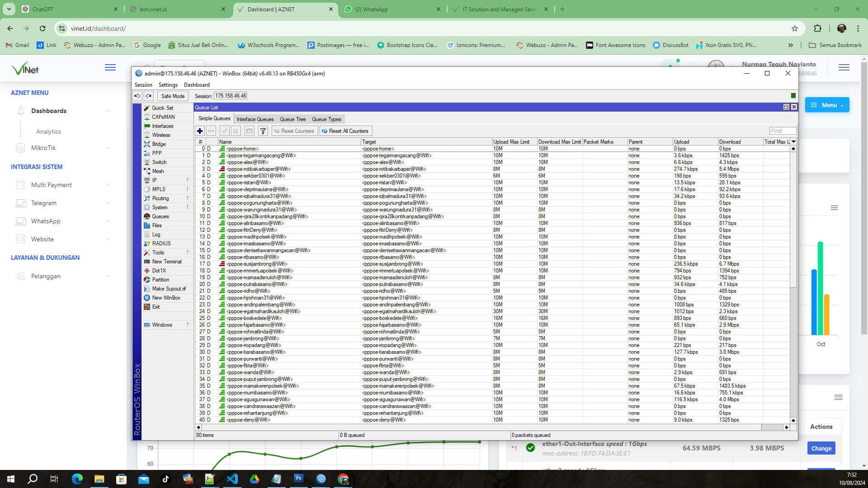This screenshot has width=868, height=488.
Task: Click the Queue List restore-window icon
Action: click(x=786, y=107)
